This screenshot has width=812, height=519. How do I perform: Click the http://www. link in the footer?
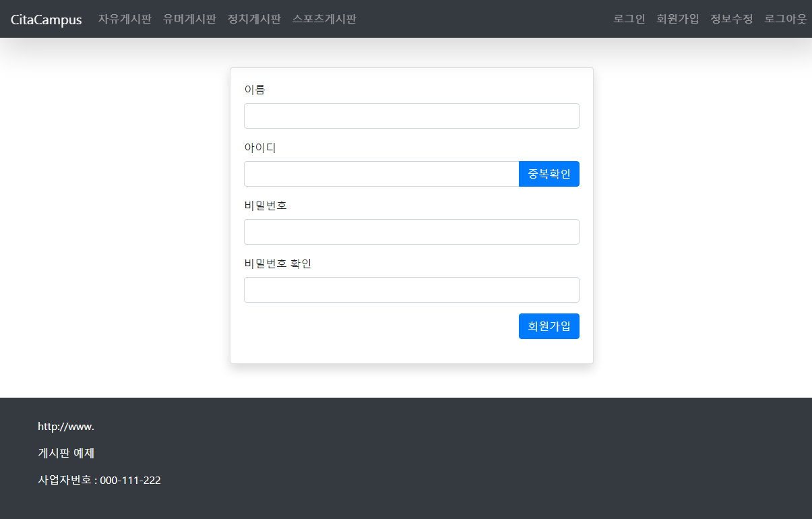(65, 426)
